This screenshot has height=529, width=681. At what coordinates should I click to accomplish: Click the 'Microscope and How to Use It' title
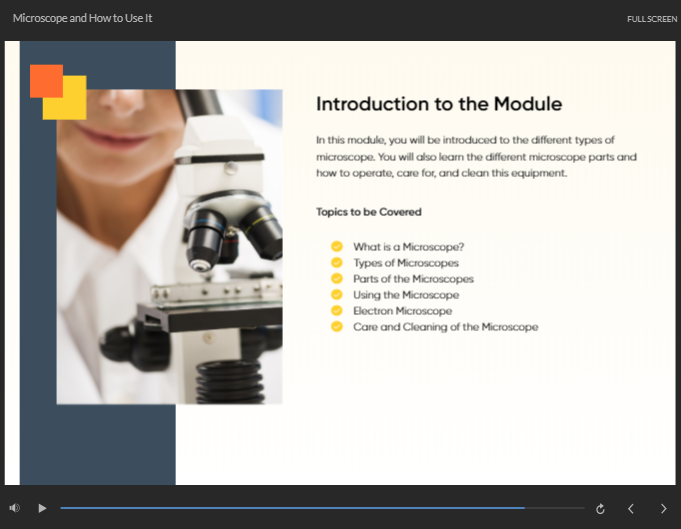pos(82,18)
